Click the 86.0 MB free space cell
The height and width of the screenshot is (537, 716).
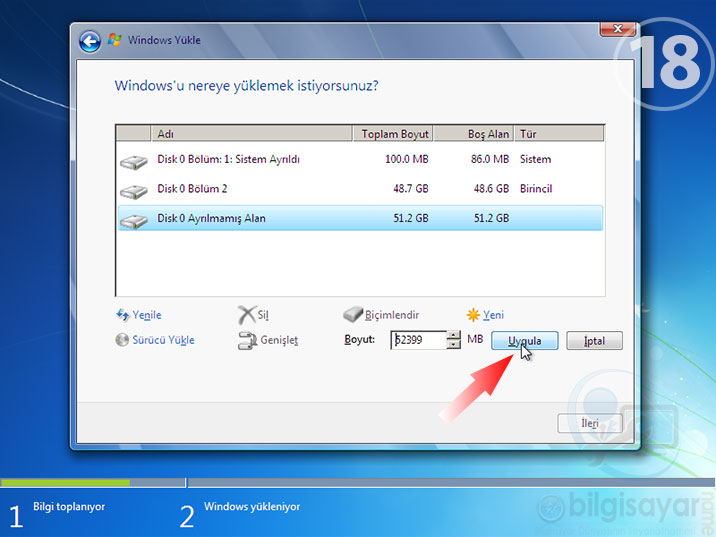(x=490, y=159)
